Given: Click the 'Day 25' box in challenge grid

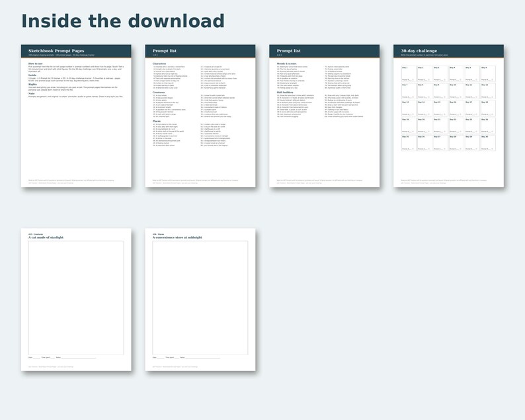Looking at the screenshot, I should pyautogui.click(x=409, y=143).
